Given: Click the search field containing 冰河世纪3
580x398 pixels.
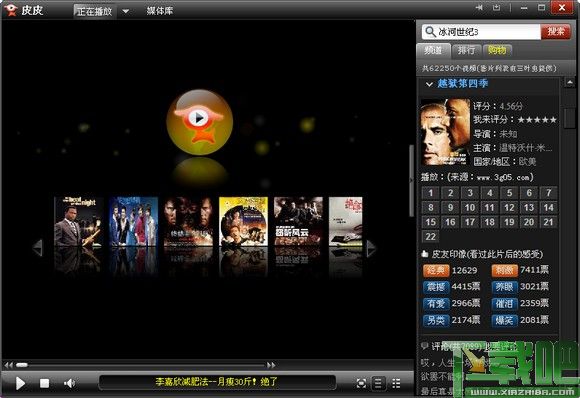Looking at the screenshot, I should [481, 32].
